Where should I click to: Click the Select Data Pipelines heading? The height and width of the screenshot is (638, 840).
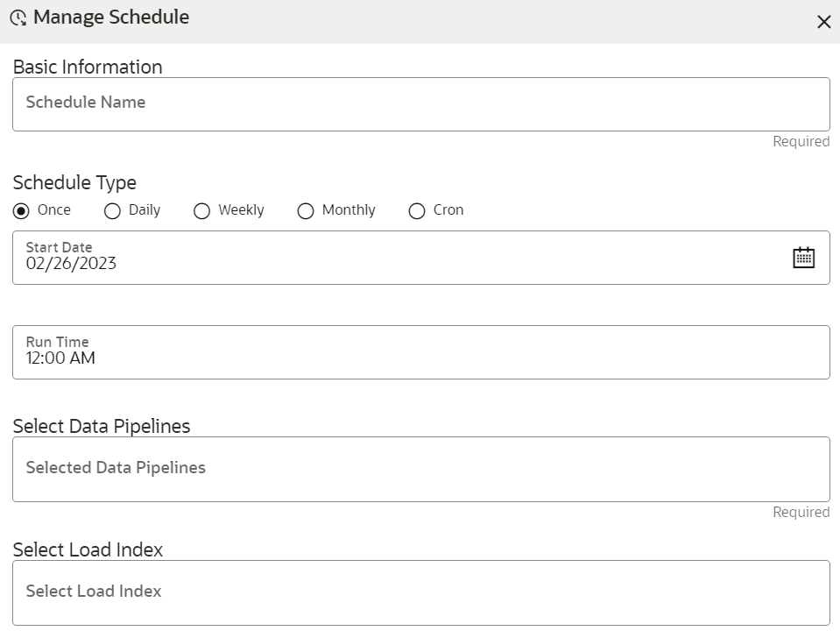tap(102, 426)
